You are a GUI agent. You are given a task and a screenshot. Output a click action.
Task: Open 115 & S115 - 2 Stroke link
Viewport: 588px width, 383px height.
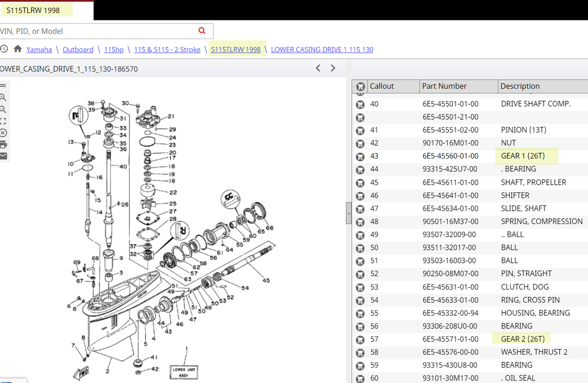[x=167, y=49]
